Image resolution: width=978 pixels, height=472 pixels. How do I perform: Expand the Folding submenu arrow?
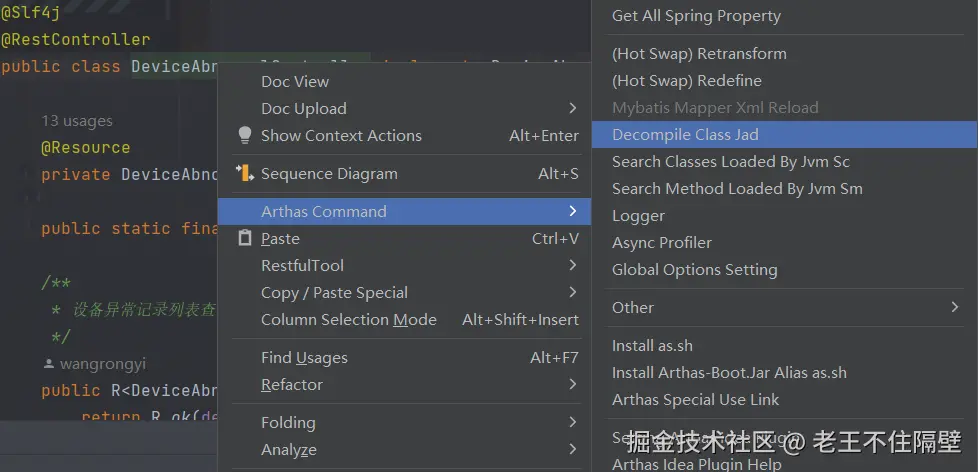click(x=573, y=422)
